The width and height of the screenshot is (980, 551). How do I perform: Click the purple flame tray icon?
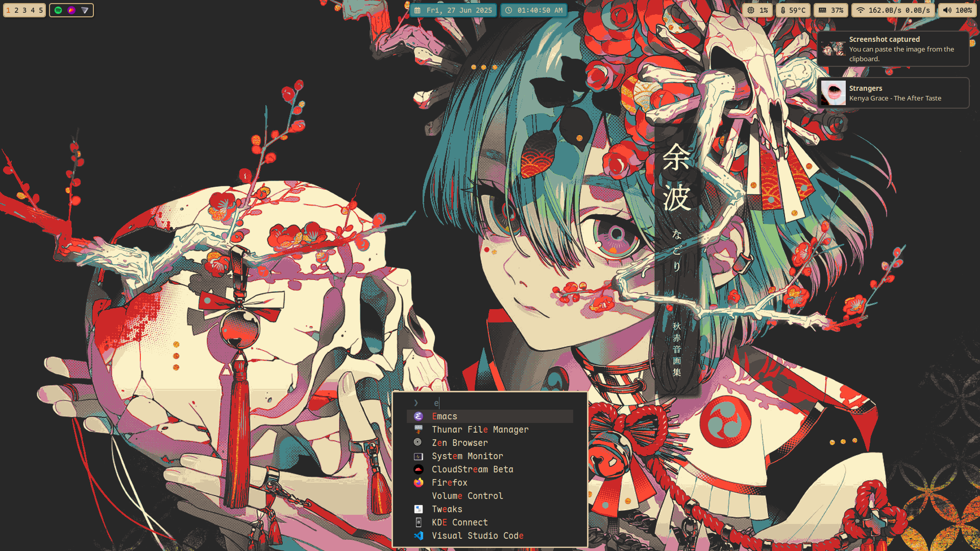coord(71,10)
